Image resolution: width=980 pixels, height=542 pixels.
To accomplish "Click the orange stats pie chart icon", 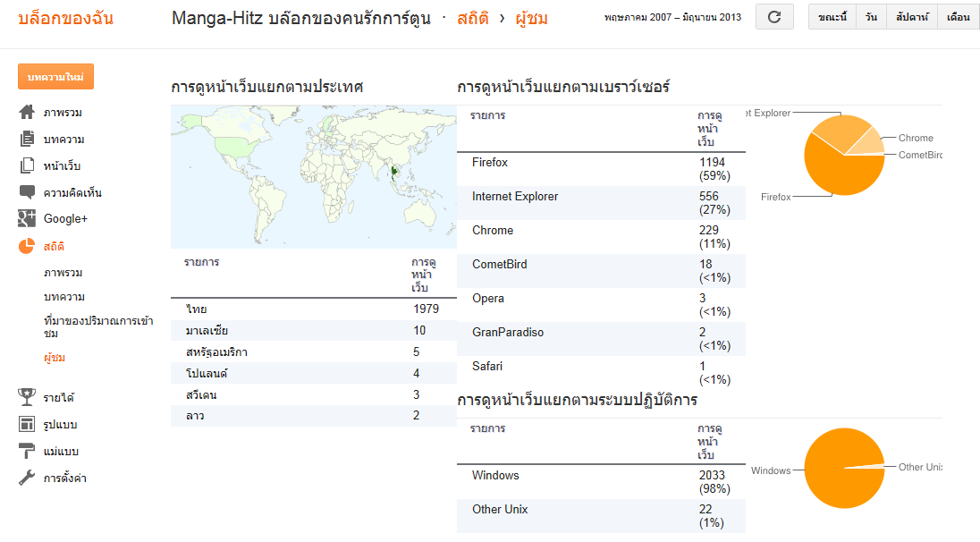I will [26, 246].
